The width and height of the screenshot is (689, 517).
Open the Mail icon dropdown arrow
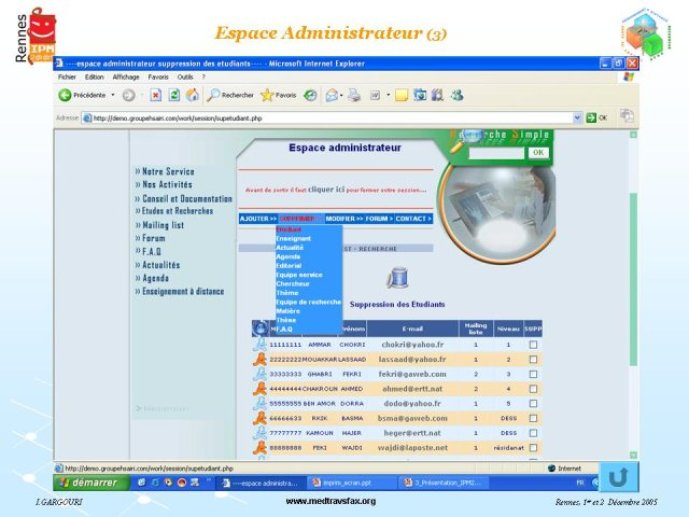[341, 95]
